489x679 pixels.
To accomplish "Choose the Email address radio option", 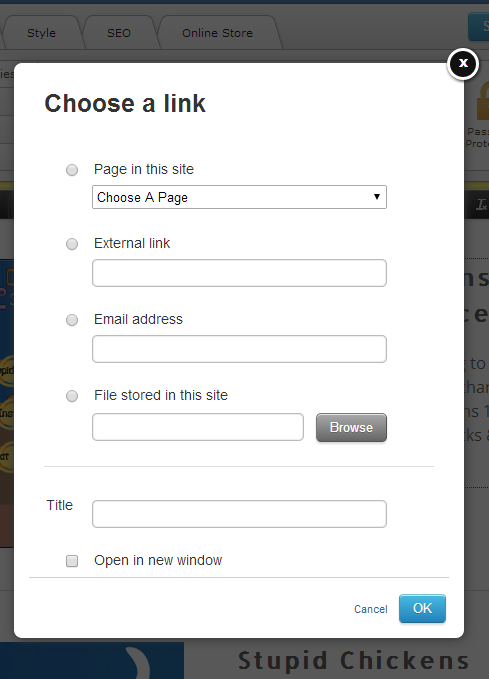I will pyautogui.click(x=72, y=320).
